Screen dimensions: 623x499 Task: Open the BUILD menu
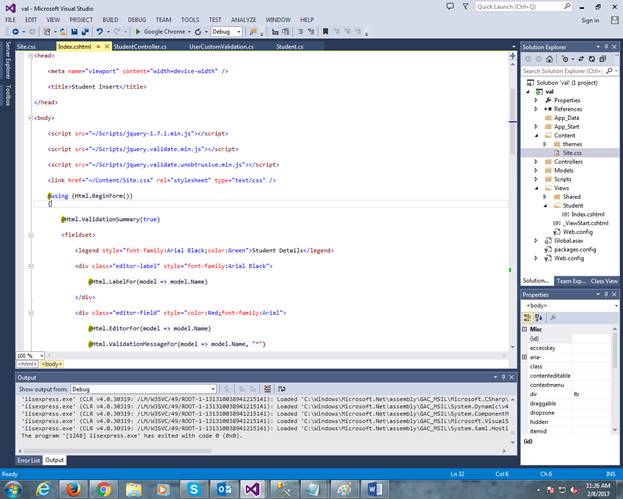pyautogui.click(x=110, y=19)
